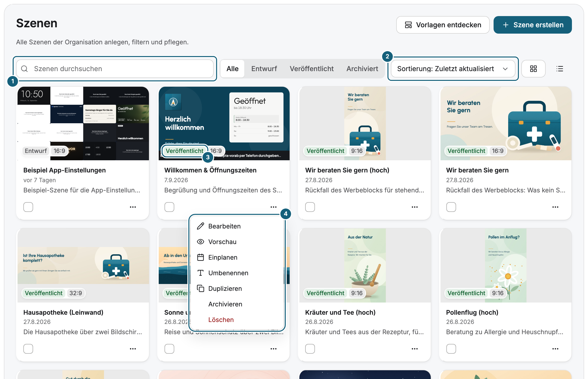Filter scenes by the Entwurf tab
This screenshot has height=379, width=588.
tap(264, 69)
